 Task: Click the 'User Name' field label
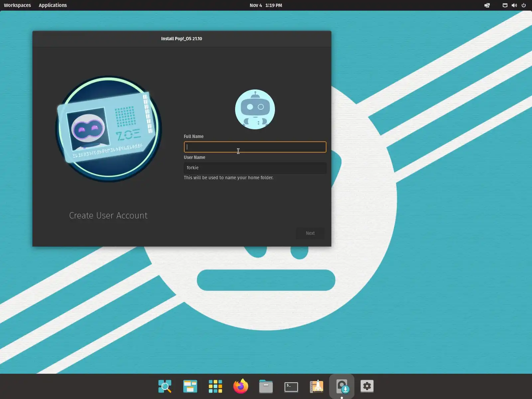point(195,157)
